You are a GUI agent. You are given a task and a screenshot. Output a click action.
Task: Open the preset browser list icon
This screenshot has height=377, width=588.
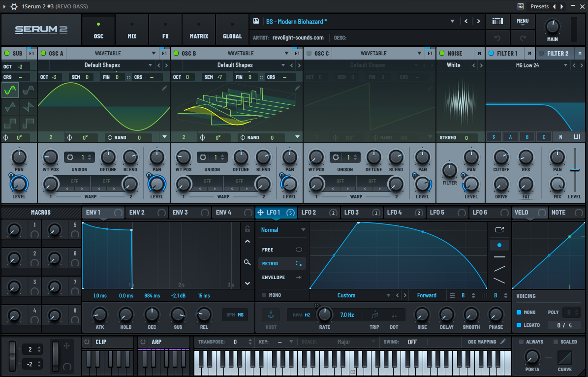[497, 21]
